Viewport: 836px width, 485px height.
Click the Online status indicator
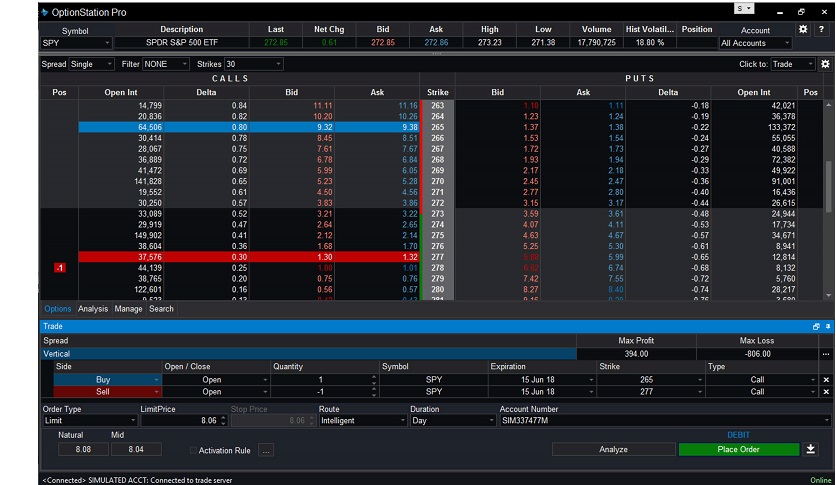(821, 480)
